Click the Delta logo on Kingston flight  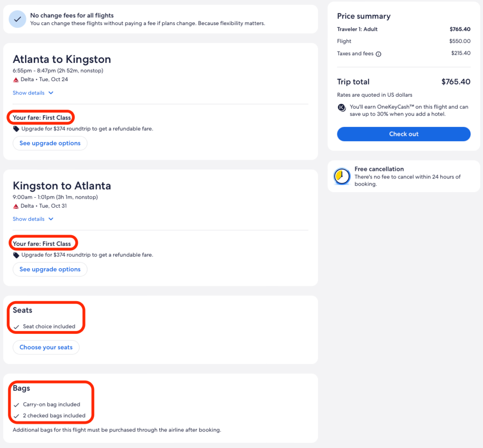tap(16, 206)
